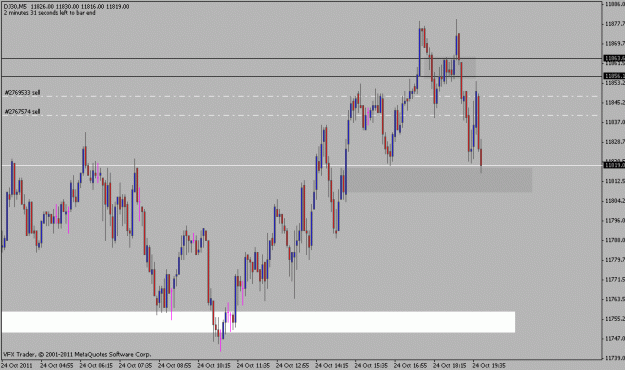Click the black 11863 price tag on axis
The image size is (625, 370).
pyautogui.click(x=614, y=58)
